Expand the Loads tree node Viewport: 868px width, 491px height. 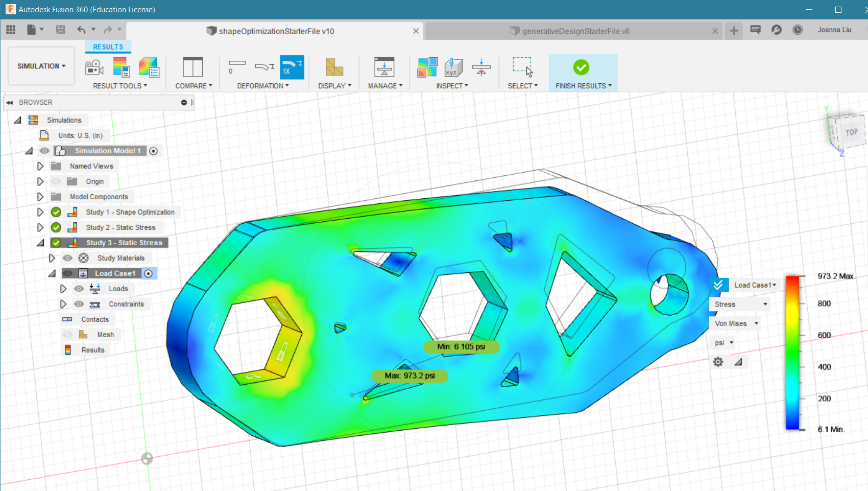point(63,289)
